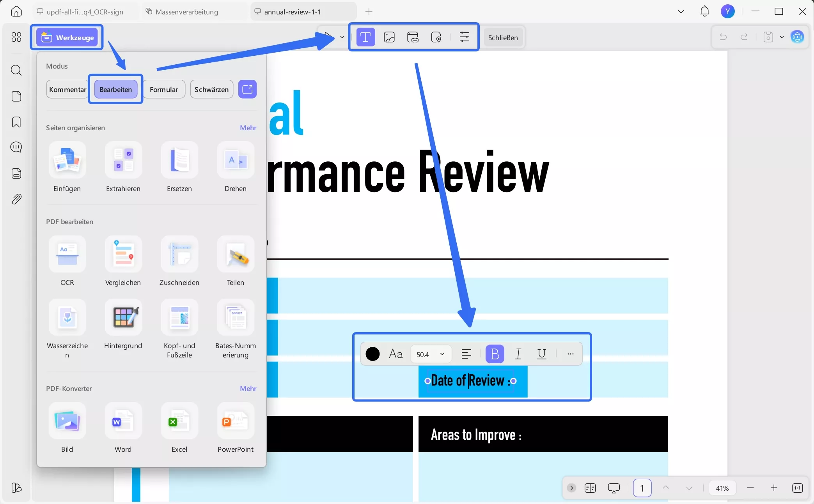This screenshot has height=504, width=814.
Task: Expand the tab list chevron in title bar
Action: click(681, 12)
